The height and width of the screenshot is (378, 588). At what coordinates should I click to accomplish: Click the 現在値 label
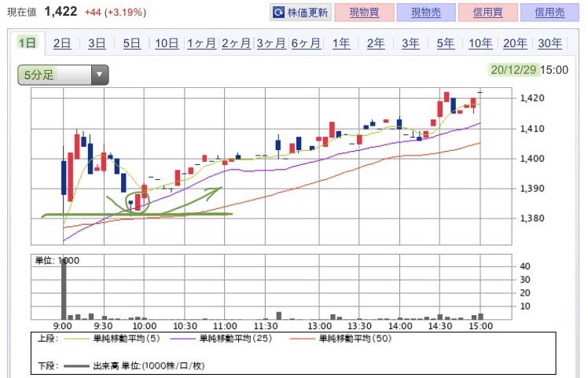[x=22, y=13]
